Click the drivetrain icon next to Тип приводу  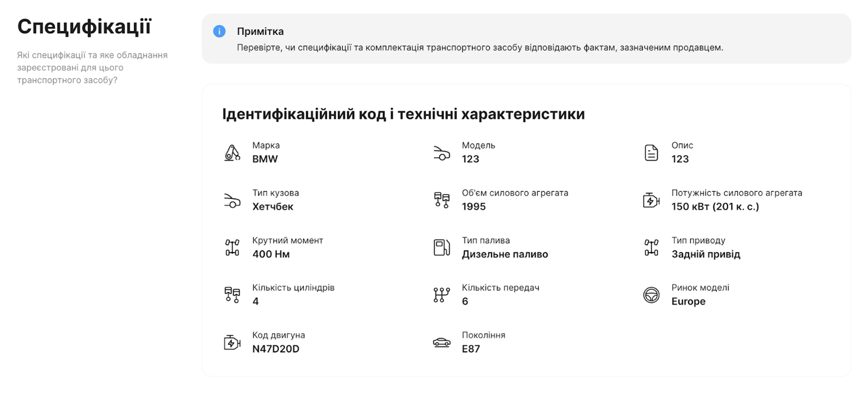pyautogui.click(x=651, y=248)
